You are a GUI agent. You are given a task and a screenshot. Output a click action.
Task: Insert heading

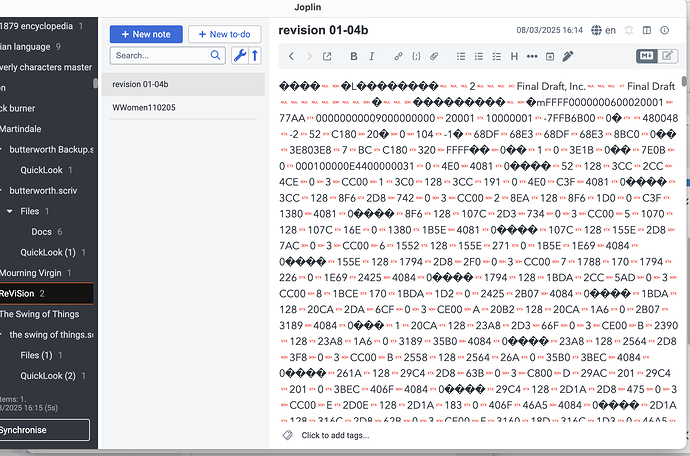click(514, 56)
